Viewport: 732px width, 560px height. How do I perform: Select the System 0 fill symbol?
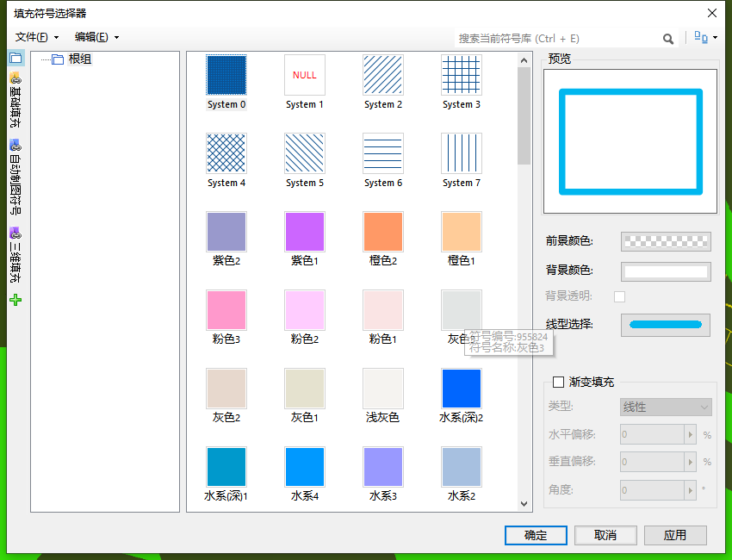[x=226, y=75]
